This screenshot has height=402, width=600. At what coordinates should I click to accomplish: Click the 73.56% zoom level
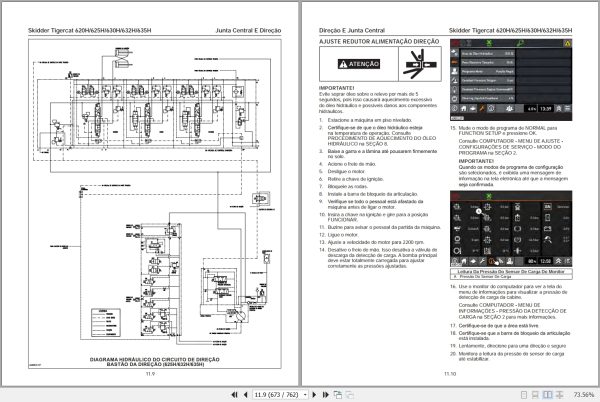[x=583, y=394]
